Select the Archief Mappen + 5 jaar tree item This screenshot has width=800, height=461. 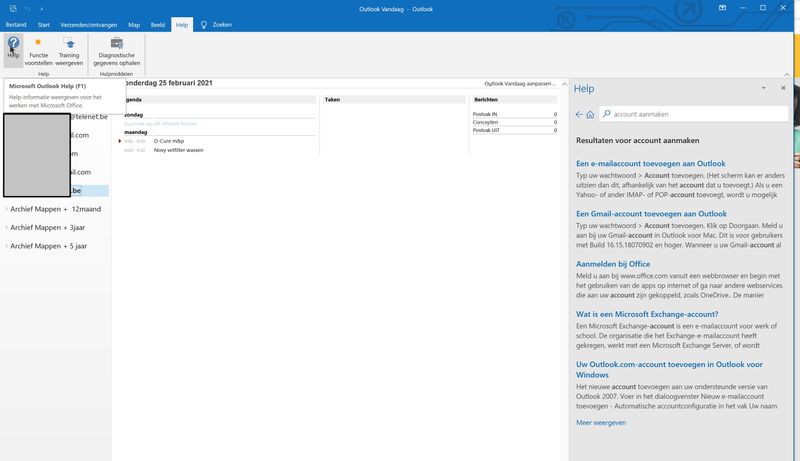tap(48, 246)
